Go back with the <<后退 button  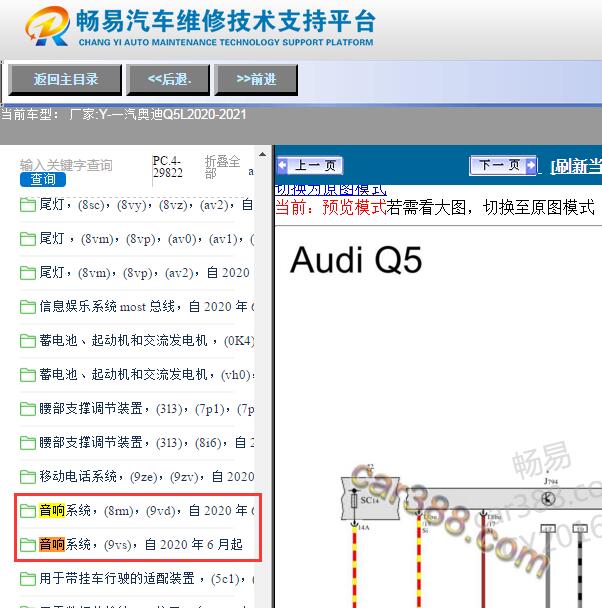pyautogui.click(x=168, y=79)
